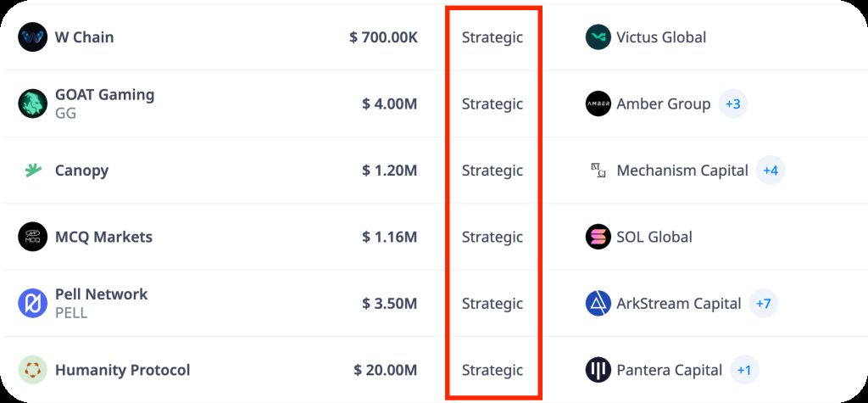Image resolution: width=868 pixels, height=403 pixels.
Task: Click the Pell Network logo icon
Action: (x=33, y=303)
